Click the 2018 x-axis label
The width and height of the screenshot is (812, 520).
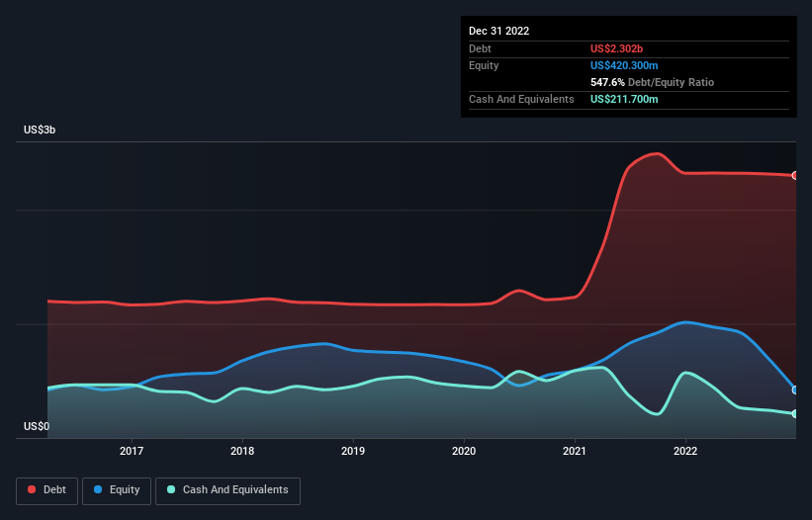pos(242,451)
